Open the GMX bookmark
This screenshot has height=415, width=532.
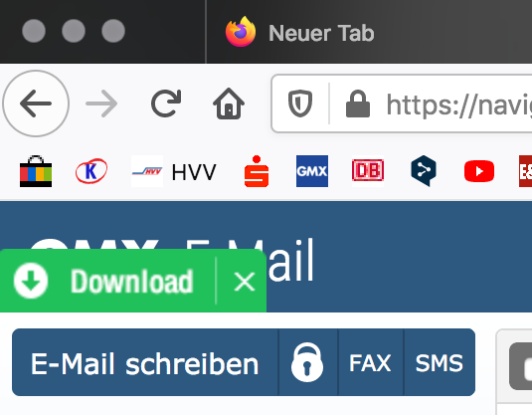click(x=312, y=171)
